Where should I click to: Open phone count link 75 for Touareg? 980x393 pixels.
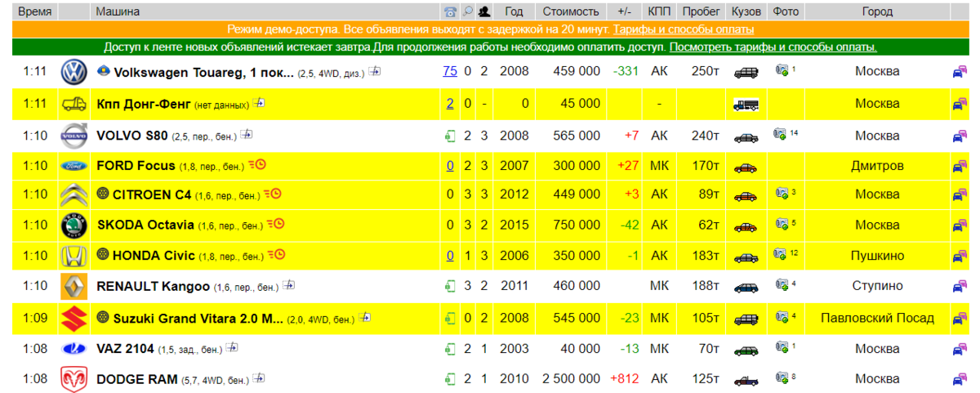pos(450,71)
